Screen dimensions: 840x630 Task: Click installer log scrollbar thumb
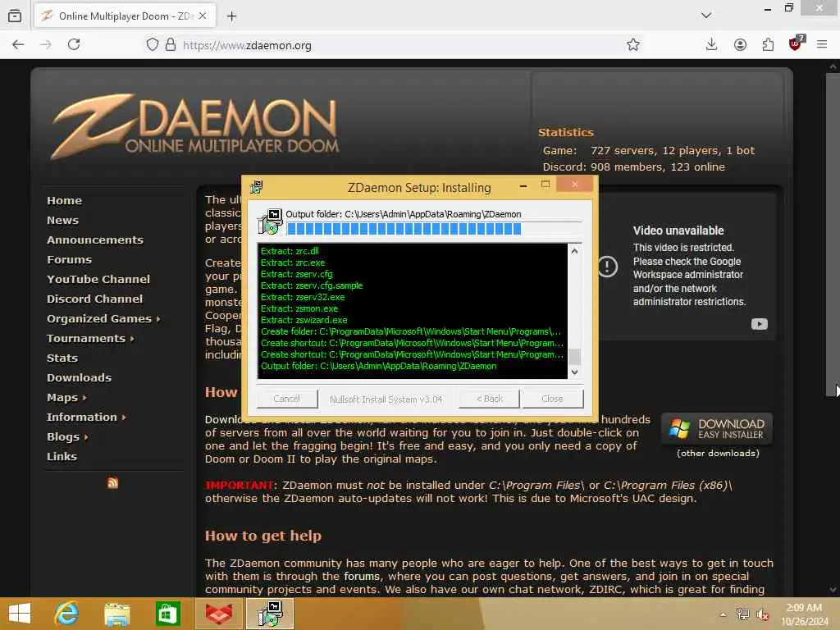point(574,356)
